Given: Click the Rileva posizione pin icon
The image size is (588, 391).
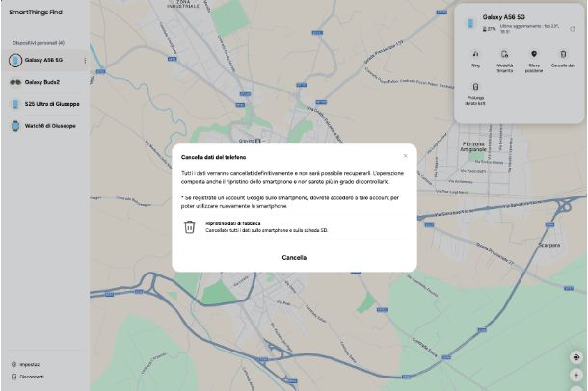Looking at the screenshot, I should click(534, 54).
